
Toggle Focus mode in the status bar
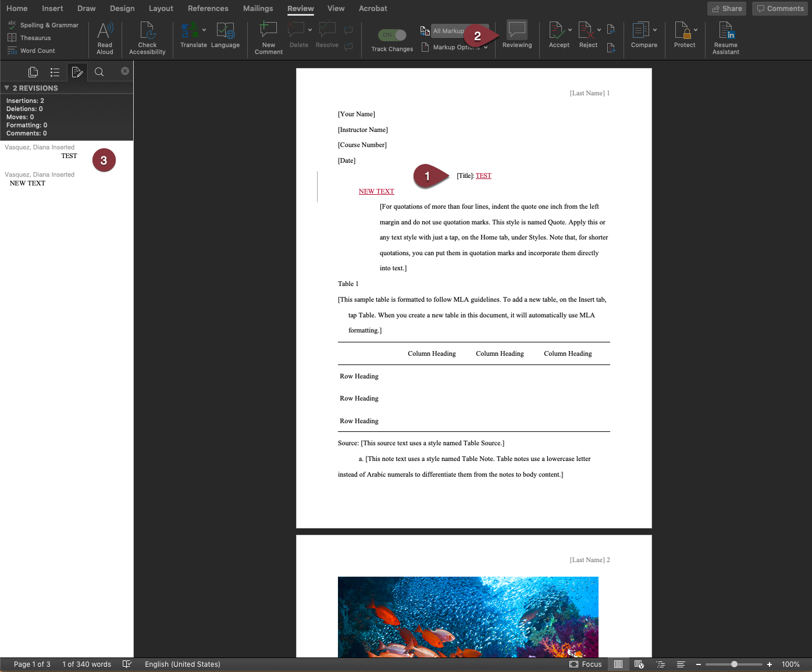point(585,664)
